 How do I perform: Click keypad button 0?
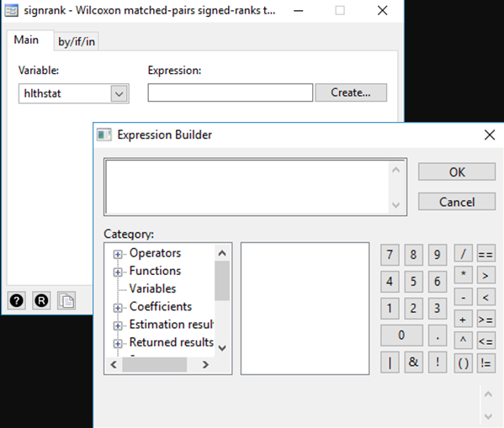tap(401, 336)
